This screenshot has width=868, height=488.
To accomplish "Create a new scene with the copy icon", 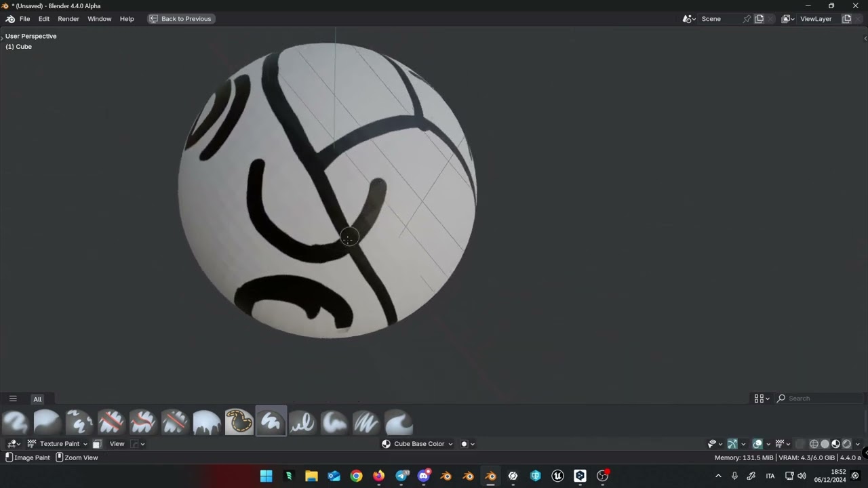I will pos(759,19).
